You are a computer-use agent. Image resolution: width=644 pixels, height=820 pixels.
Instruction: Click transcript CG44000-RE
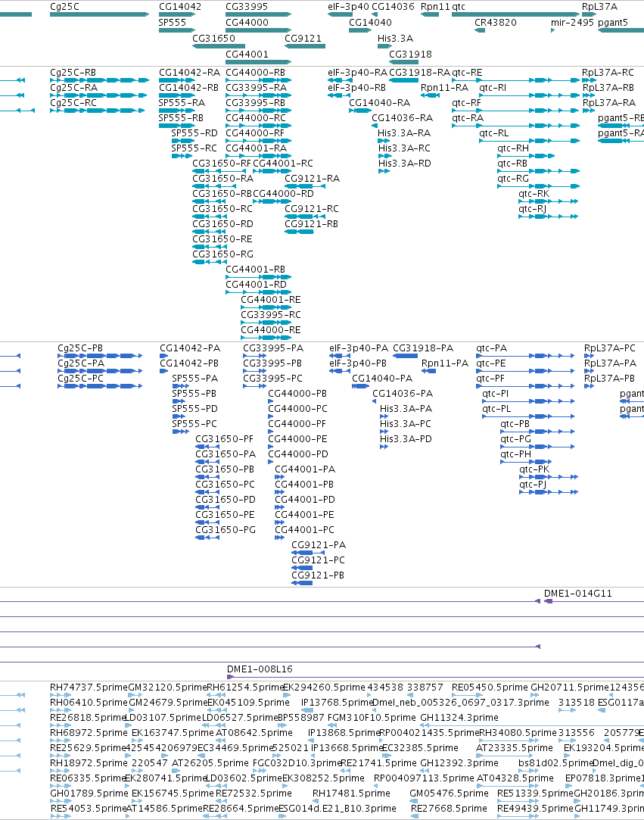(x=271, y=330)
